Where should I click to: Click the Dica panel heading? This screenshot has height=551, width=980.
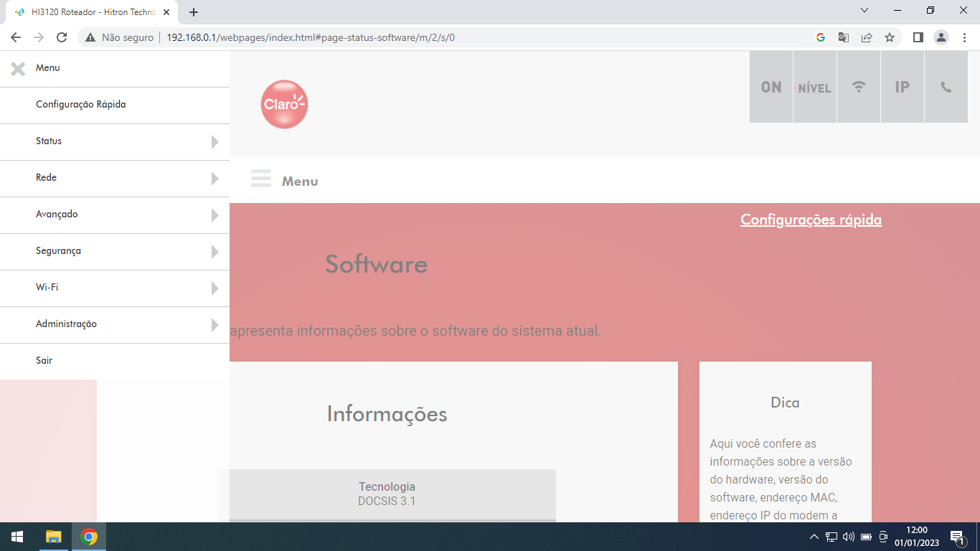click(x=785, y=402)
